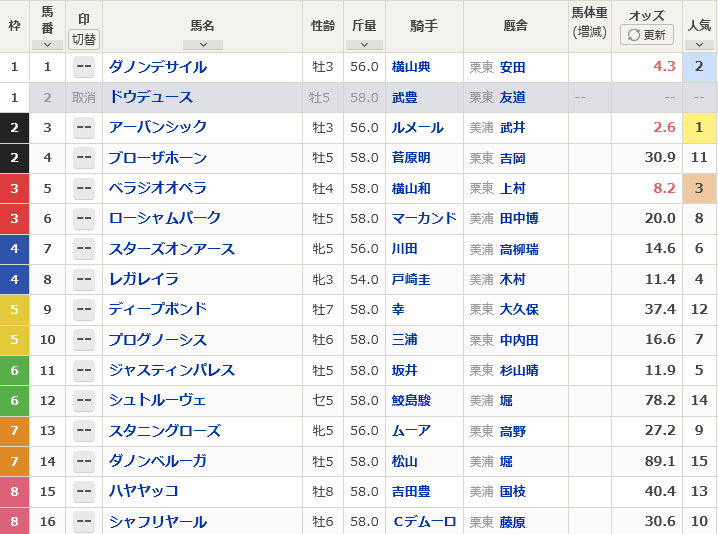Expand sort dropdown under 斤量 header

(364, 44)
